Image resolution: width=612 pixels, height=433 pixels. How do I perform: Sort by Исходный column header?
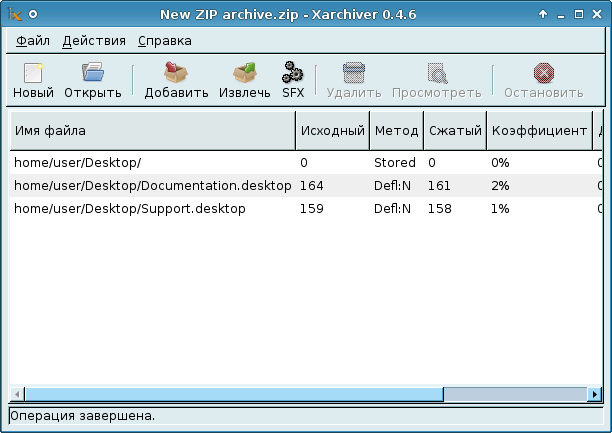pos(332,131)
